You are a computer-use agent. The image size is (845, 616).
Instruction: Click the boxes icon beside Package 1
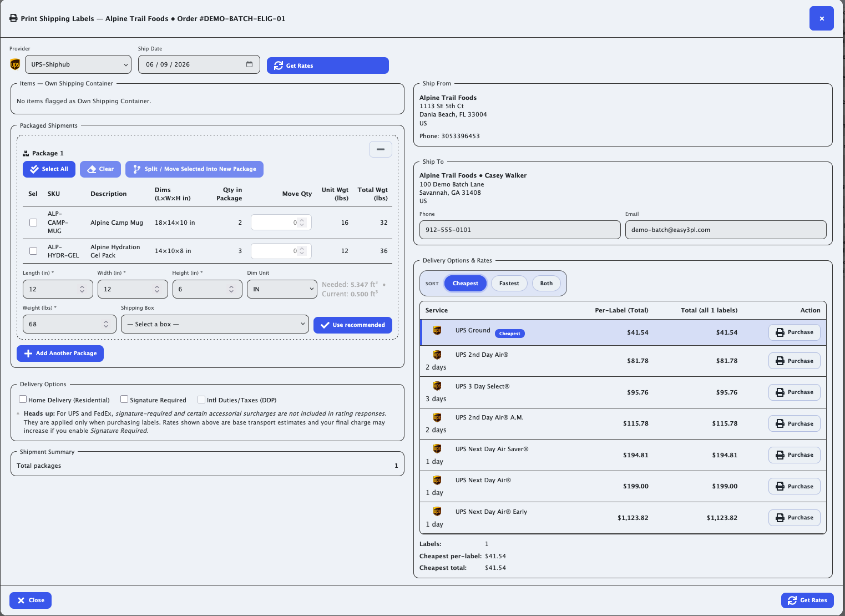click(26, 153)
